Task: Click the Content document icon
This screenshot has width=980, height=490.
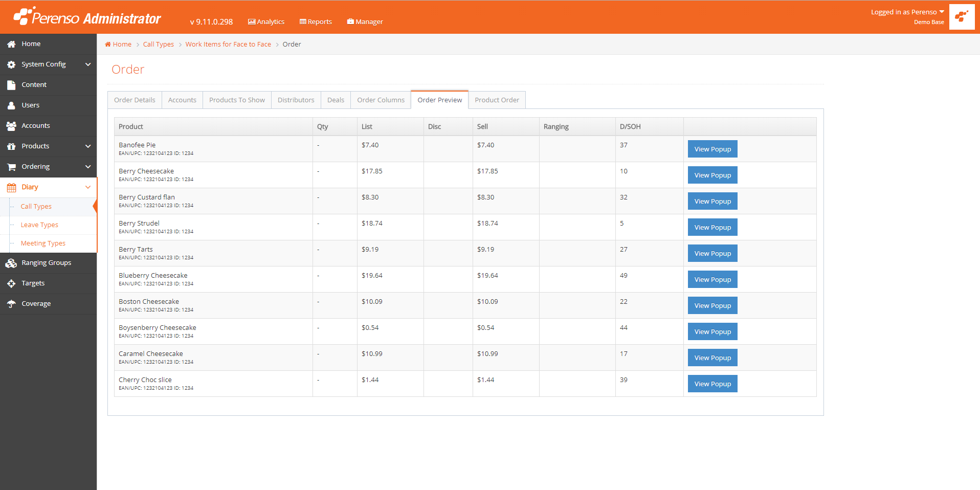Action: [x=11, y=85]
